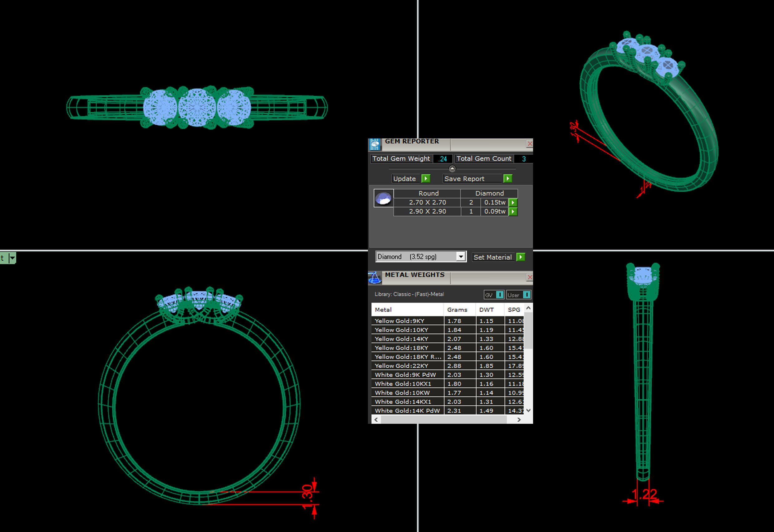Toggle the User library switch
Image resolution: width=774 pixels, height=532 pixels.
[527, 295]
